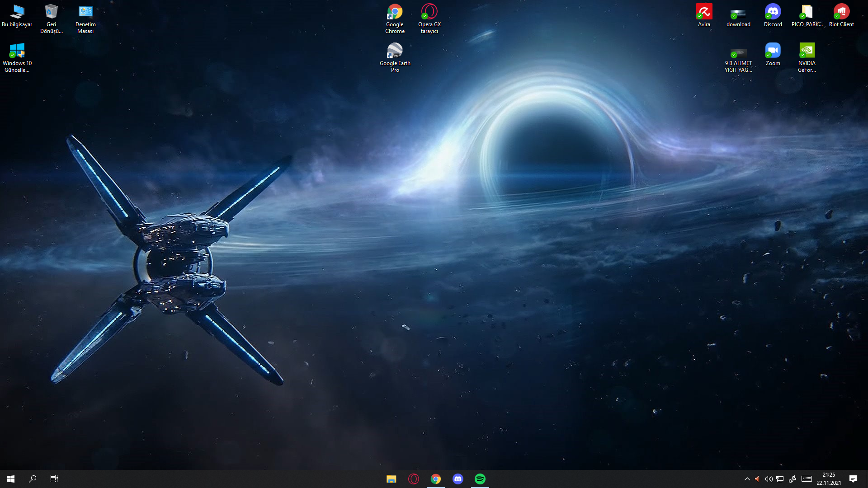
Task: Open the taskbar search magnifier
Action: [x=33, y=479]
